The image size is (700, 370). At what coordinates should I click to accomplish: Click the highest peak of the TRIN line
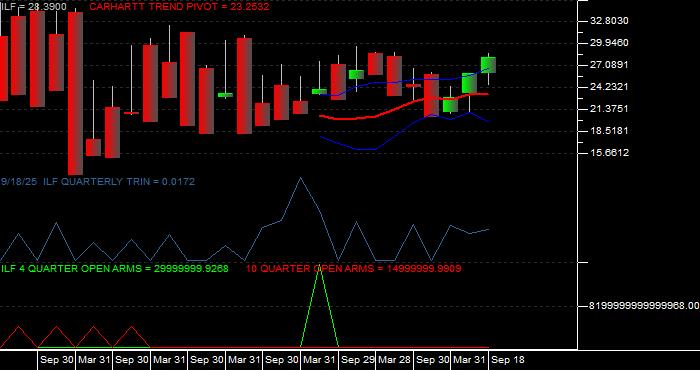pyautogui.click(x=300, y=178)
